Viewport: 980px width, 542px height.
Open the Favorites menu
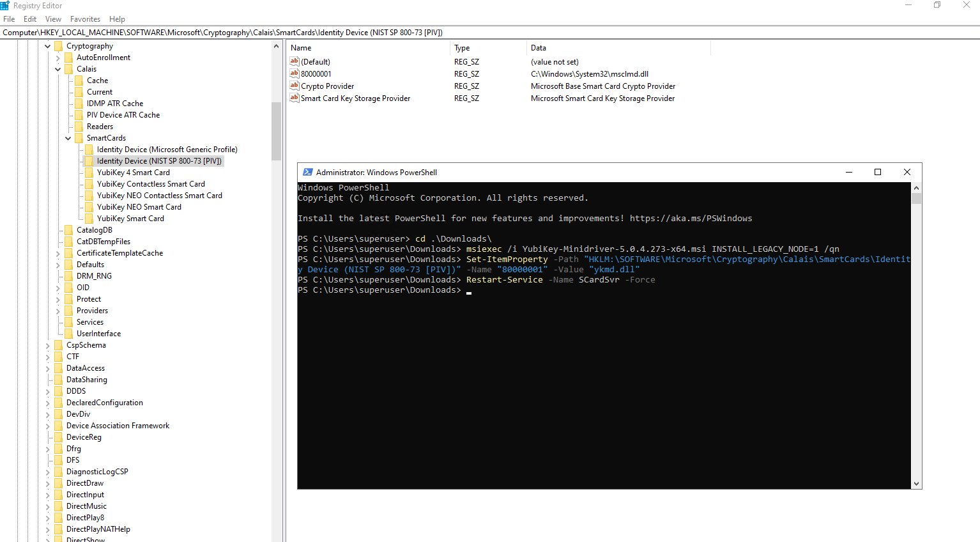point(85,19)
